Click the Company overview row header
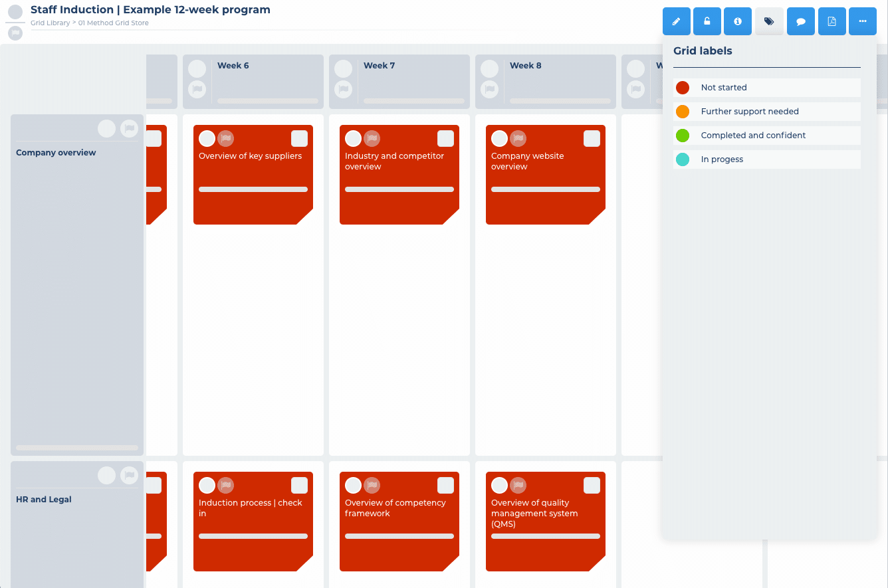The width and height of the screenshot is (888, 588). (56, 152)
